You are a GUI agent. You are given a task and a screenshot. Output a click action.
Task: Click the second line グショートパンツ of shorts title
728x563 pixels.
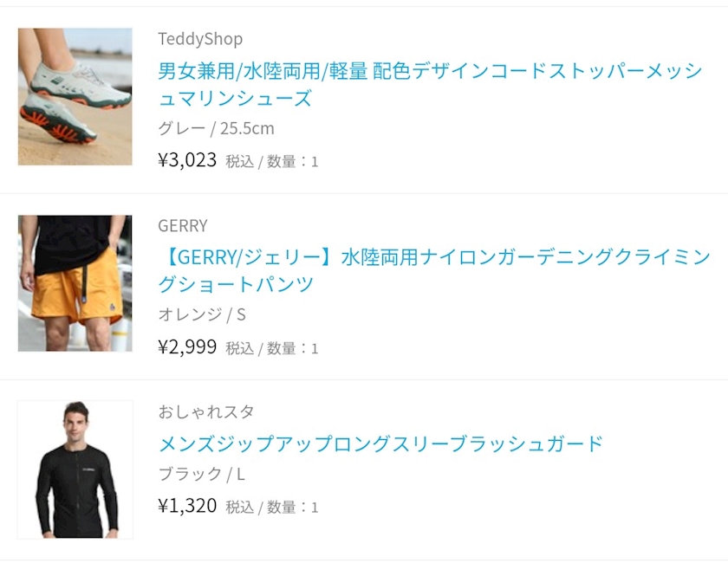[x=236, y=284]
